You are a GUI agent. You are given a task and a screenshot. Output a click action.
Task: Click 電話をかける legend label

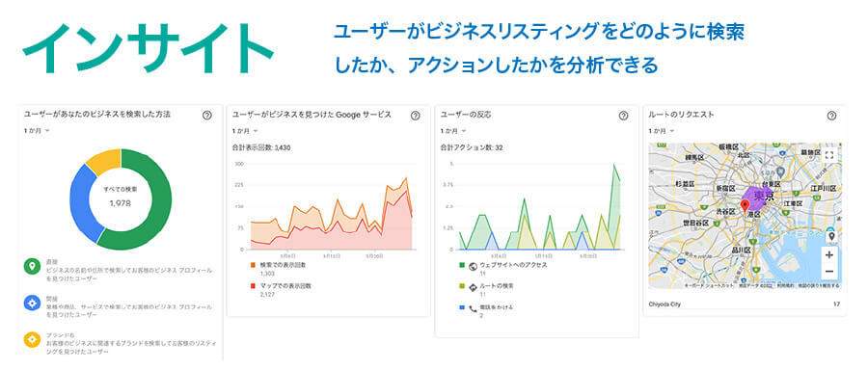496,307
